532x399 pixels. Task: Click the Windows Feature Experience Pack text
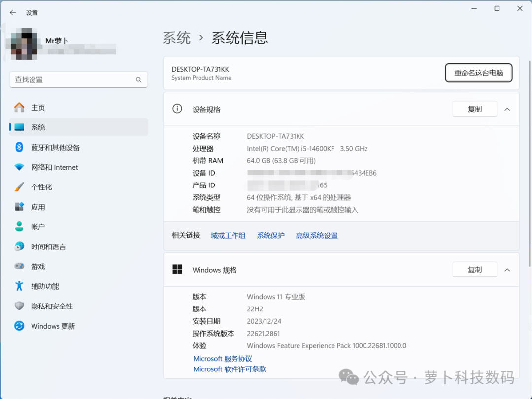(327, 346)
